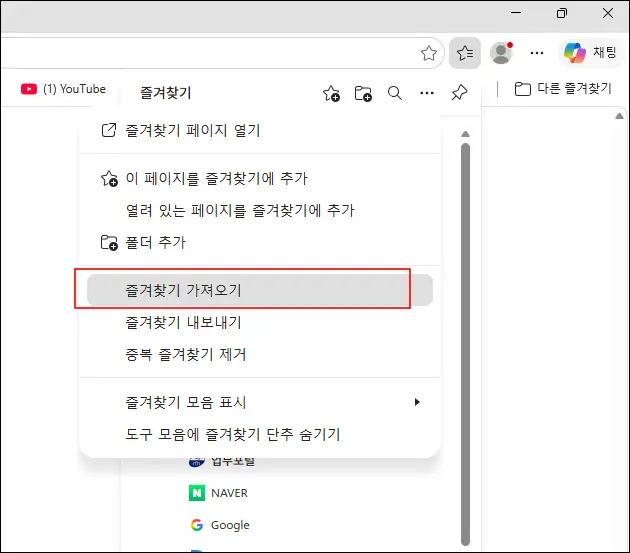Screen dimensions: 630x553
Task: Open 다른 즐겨찾기 folder
Action: pos(563,88)
